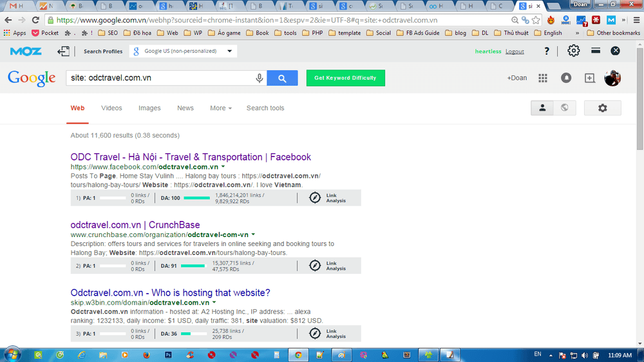Expand skip.w3bin.com result URL dropdown arrow
The image size is (644, 362).
tap(214, 303)
